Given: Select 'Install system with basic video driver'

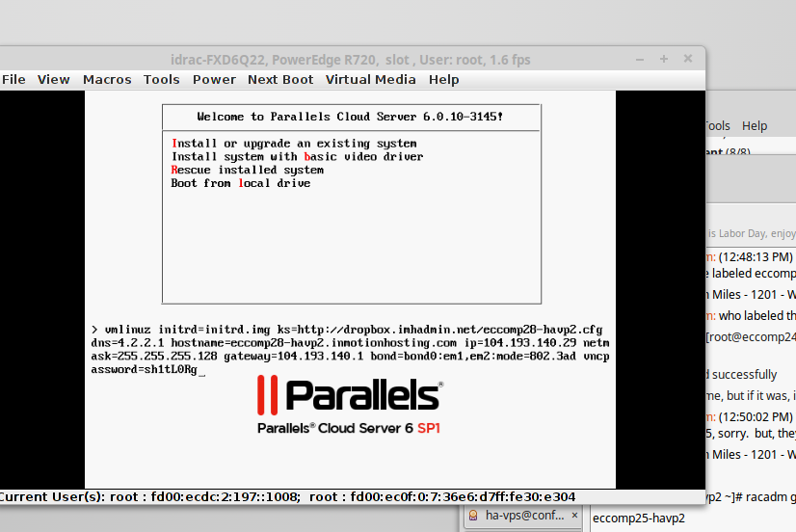Looking at the screenshot, I should pyautogui.click(x=297, y=156).
